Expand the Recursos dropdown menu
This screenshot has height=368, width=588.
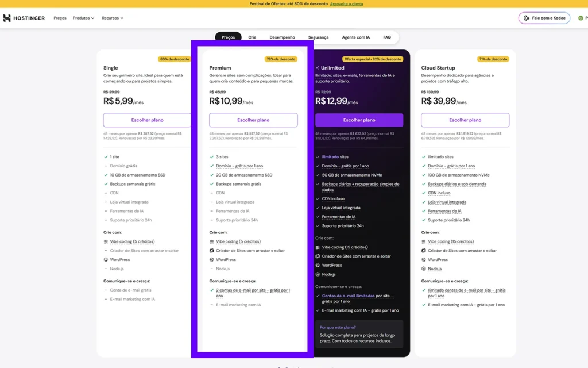[x=113, y=18]
